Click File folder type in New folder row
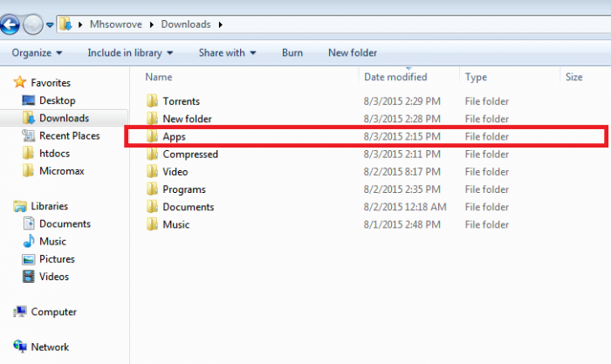This screenshot has width=611, height=364. [x=487, y=119]
